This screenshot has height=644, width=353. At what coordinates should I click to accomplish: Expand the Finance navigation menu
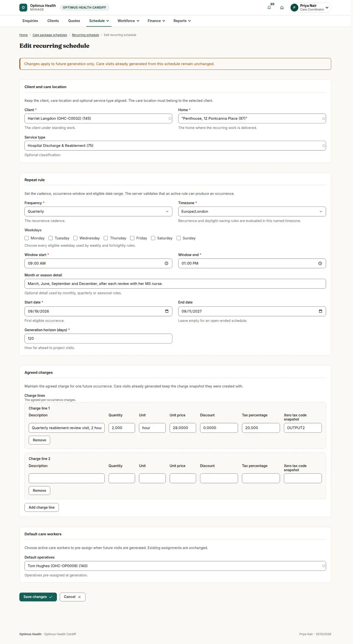[x=156, y=21]
